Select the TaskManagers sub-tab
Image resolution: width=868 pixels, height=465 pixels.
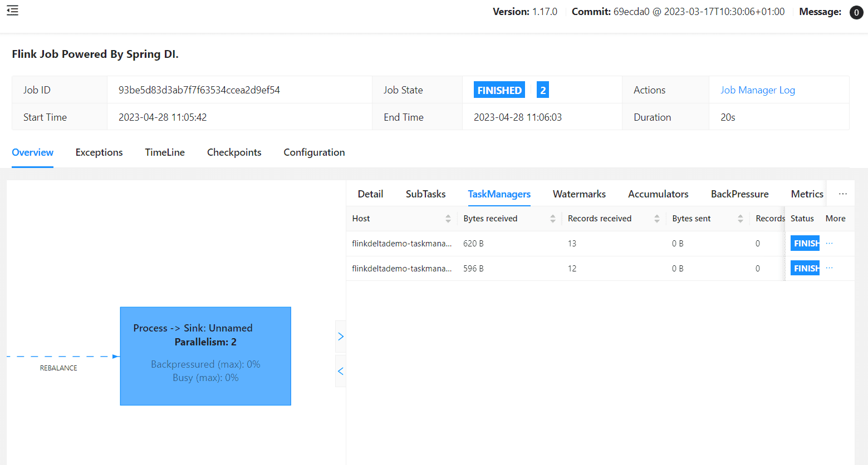pyautogui.click(x=499, y=194)
